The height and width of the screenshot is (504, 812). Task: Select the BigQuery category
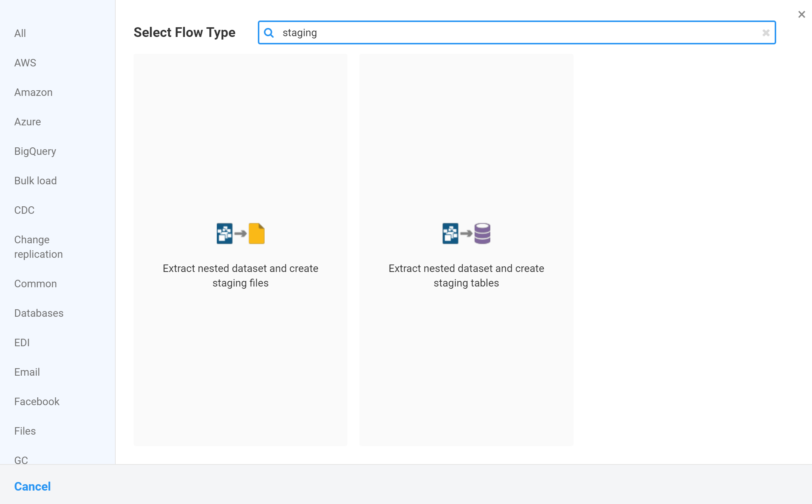point(35,151)
